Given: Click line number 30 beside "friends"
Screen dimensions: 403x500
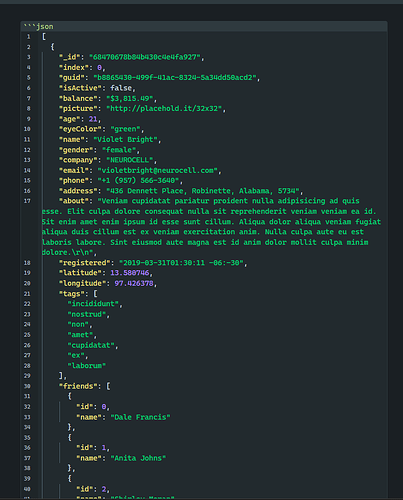Looking at the screenshot, I should (x=27, y=386).
